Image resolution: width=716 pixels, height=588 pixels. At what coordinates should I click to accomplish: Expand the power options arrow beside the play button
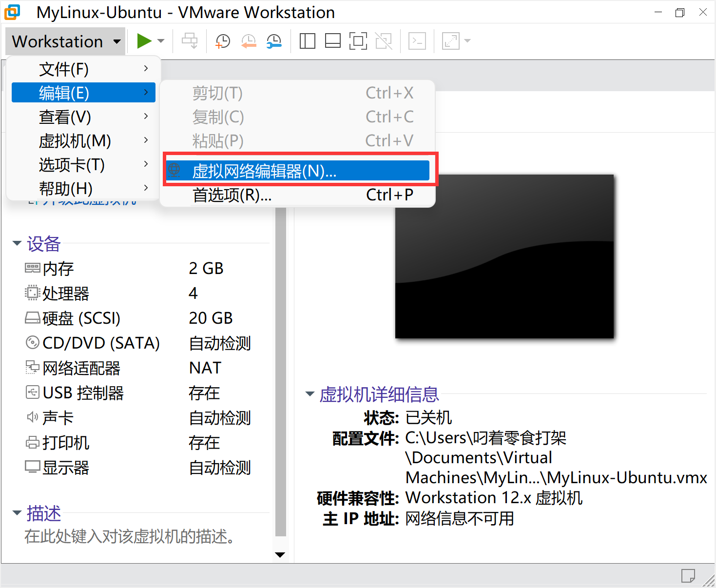pyautogui.click(x=161, y=41)
